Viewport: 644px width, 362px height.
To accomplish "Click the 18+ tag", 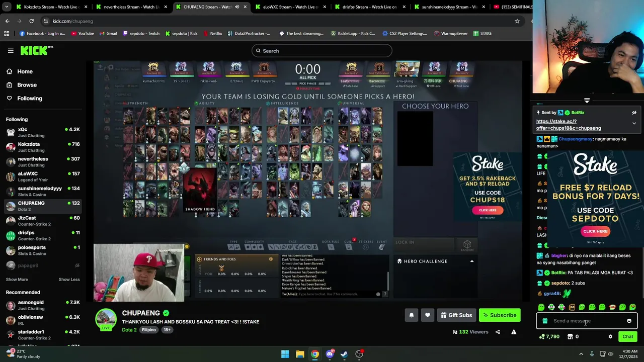I will click(167, 330).
